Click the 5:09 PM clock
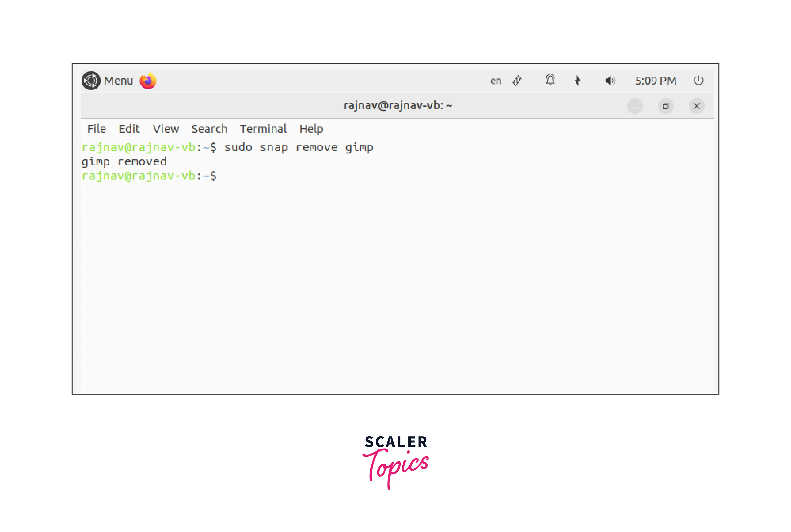Image resolution: width=791 pixels, height=532 pixels. pyautogui.click(x=656, y=81)
